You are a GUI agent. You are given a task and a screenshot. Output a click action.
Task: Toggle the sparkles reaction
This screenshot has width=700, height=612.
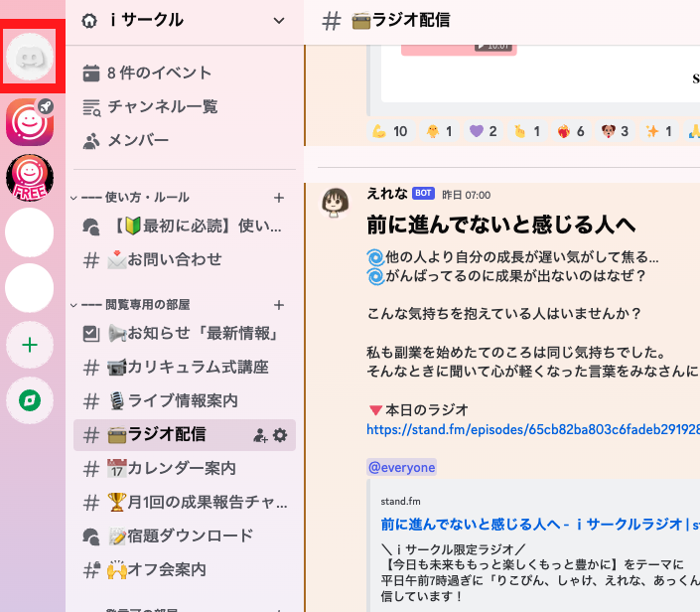point(659,131)
